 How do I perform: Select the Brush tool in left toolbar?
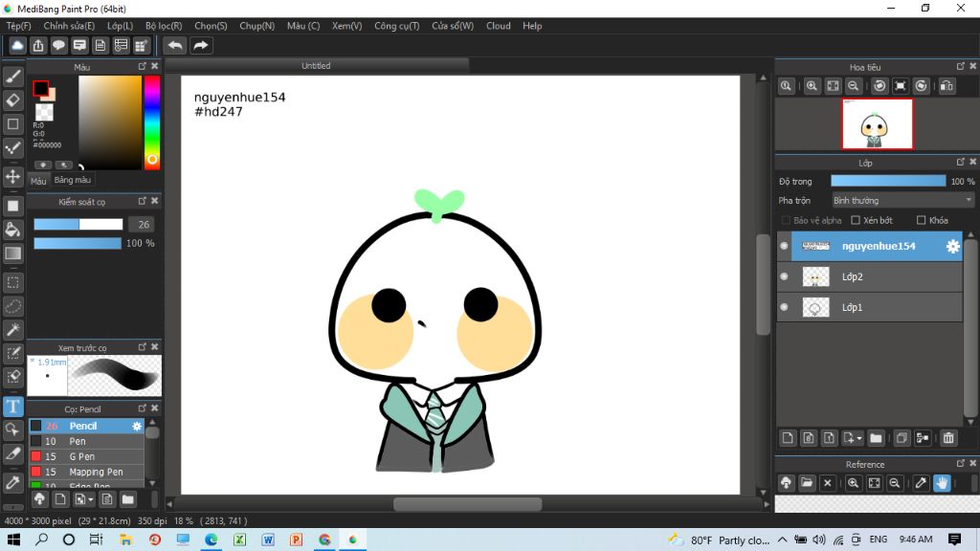coord(13,77)
